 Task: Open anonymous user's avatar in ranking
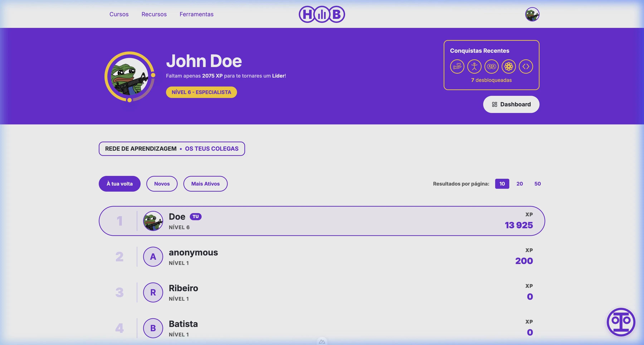[x=153, y=257]
